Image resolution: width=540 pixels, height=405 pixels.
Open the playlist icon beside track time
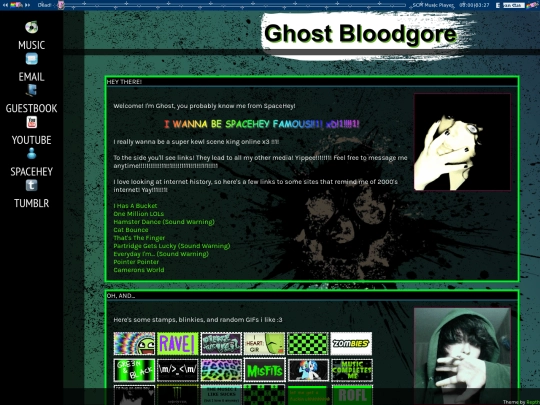point(498,5)
